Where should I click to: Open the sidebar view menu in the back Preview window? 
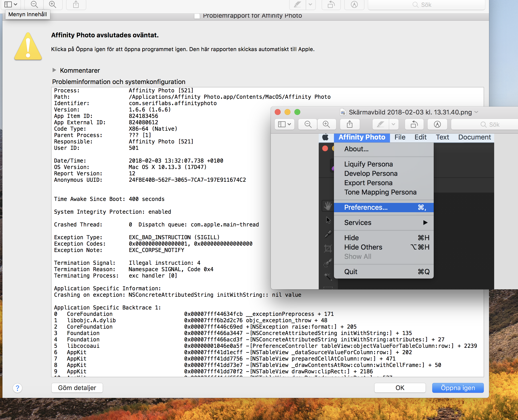[x=11, y=4]
